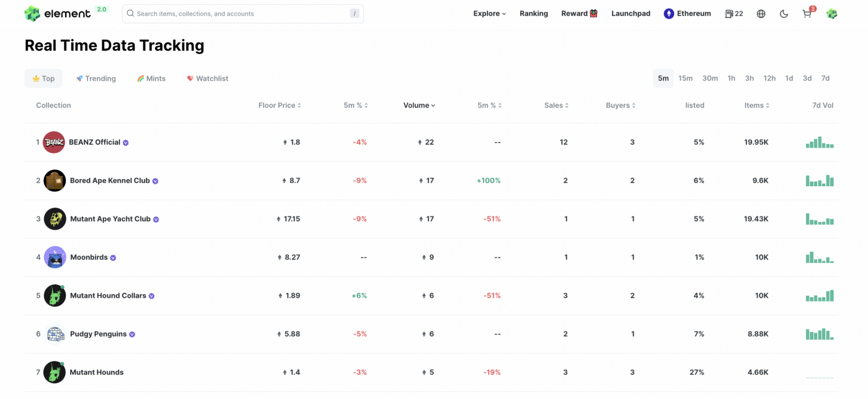Click the BEANZ Official collection avatar

click(x=55, y=142)
